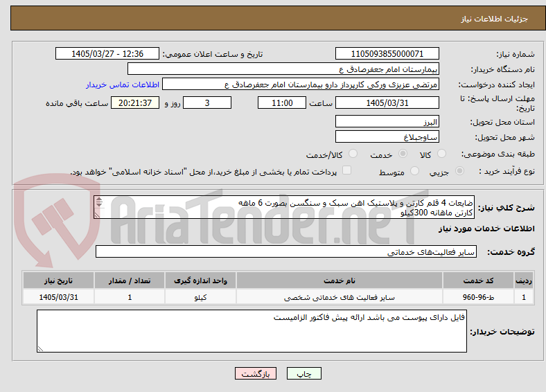This screenshot has width=546, height=392.
Task: Click the بازگشت back button
Action: coord(256,373)
